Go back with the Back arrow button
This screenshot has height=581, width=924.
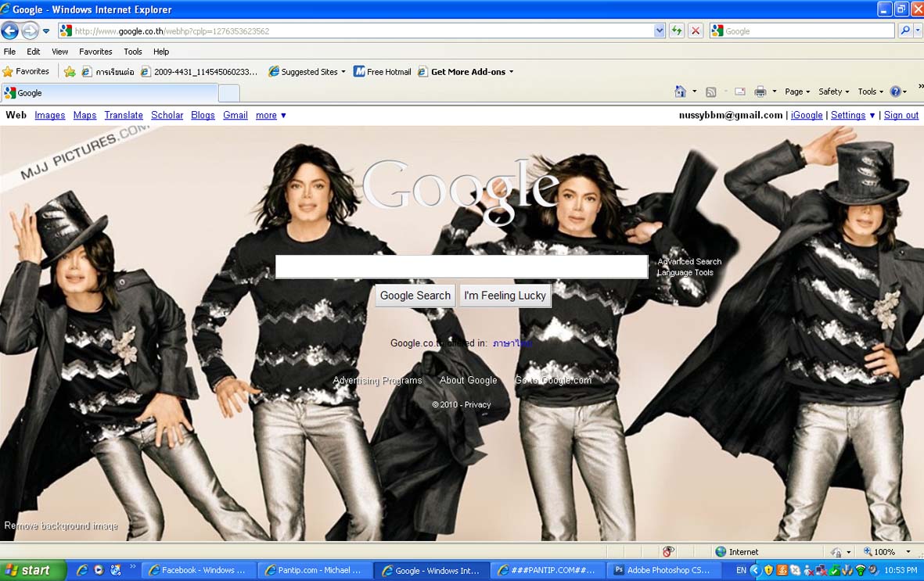pyautogui.click(x=10, y=30)
